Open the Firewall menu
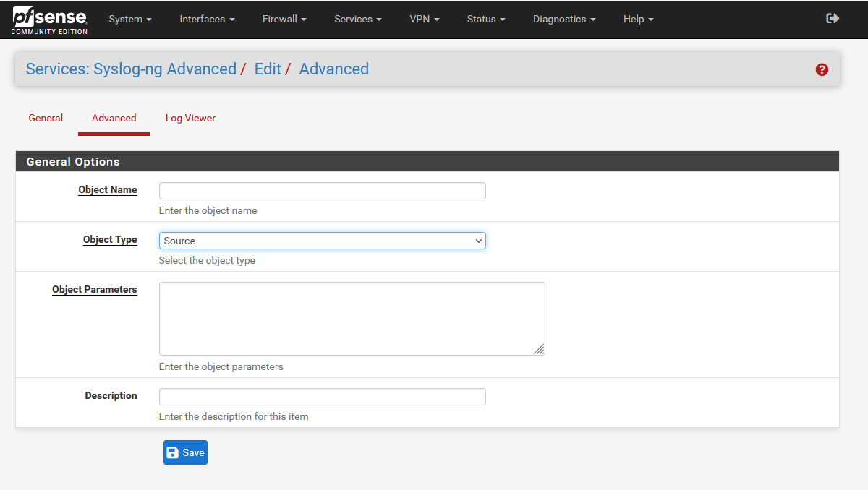 [x=284, y=20]
